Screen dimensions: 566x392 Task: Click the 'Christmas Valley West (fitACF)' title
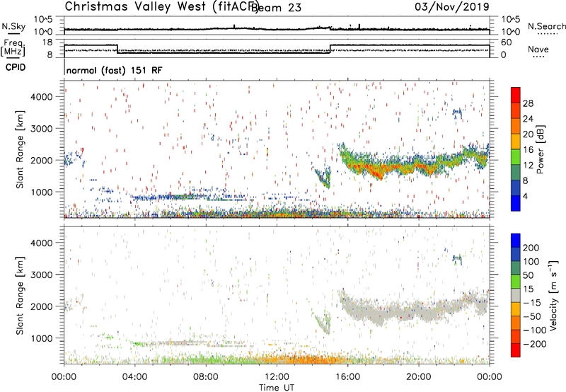point(162,6)
